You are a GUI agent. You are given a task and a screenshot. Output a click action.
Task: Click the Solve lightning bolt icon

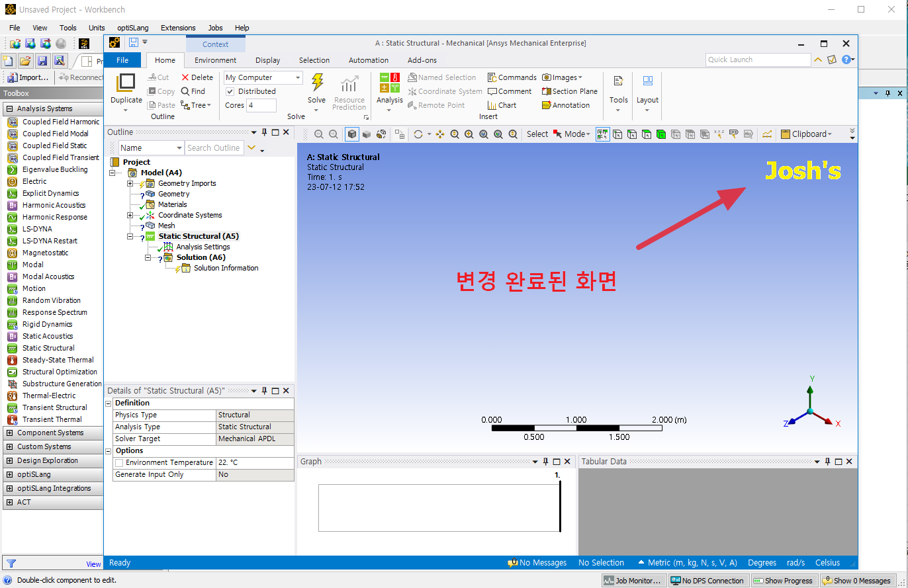pyautogui.click(x=317, y=83)
